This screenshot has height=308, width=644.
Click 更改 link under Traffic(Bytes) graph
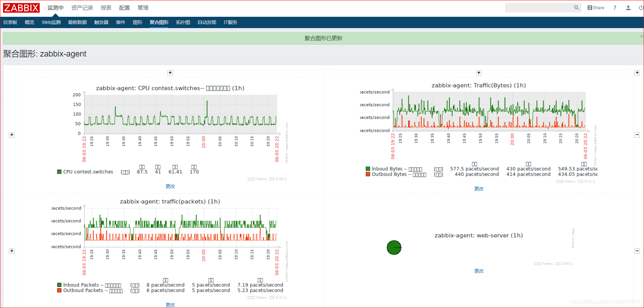tap(479, 189)
